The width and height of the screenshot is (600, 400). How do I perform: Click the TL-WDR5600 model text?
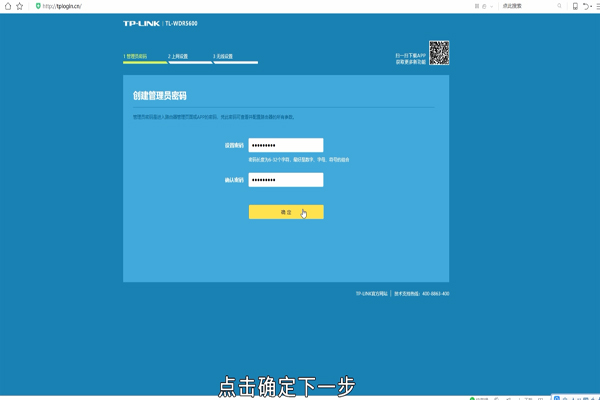point(181,24)
